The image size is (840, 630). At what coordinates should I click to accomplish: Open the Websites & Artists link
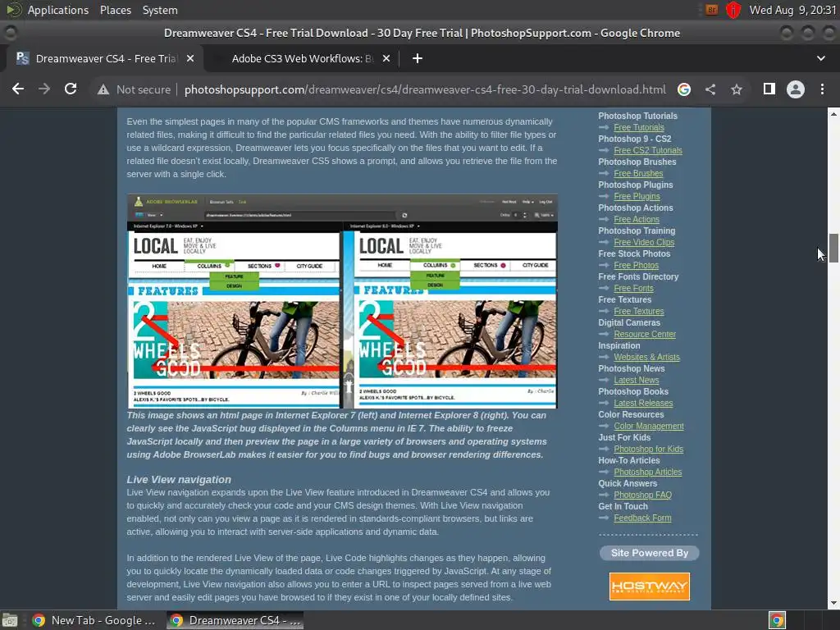(x=646, y=358)
